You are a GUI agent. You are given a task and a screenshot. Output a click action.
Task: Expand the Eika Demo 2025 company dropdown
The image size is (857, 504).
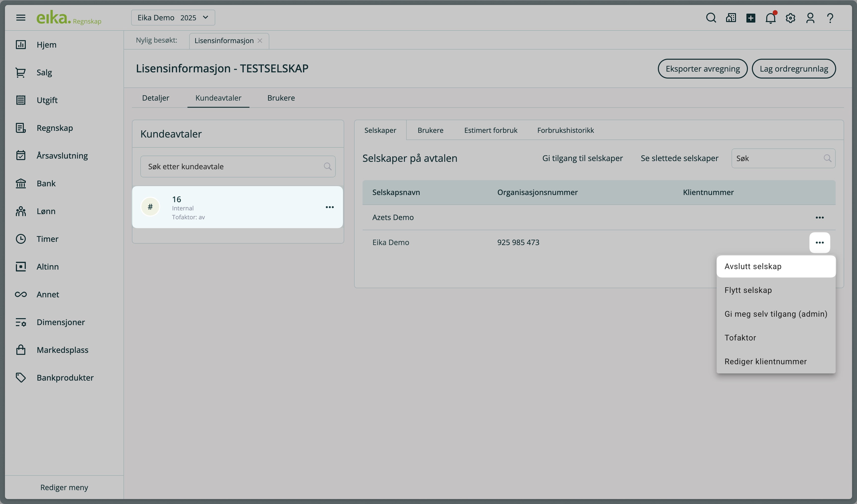[x=173, y=18]
